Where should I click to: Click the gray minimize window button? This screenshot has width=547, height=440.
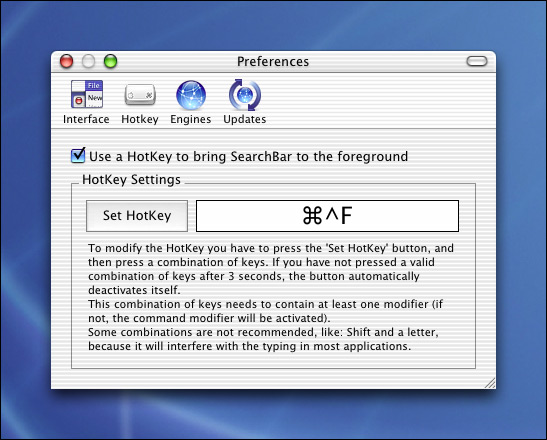(88, 61)
